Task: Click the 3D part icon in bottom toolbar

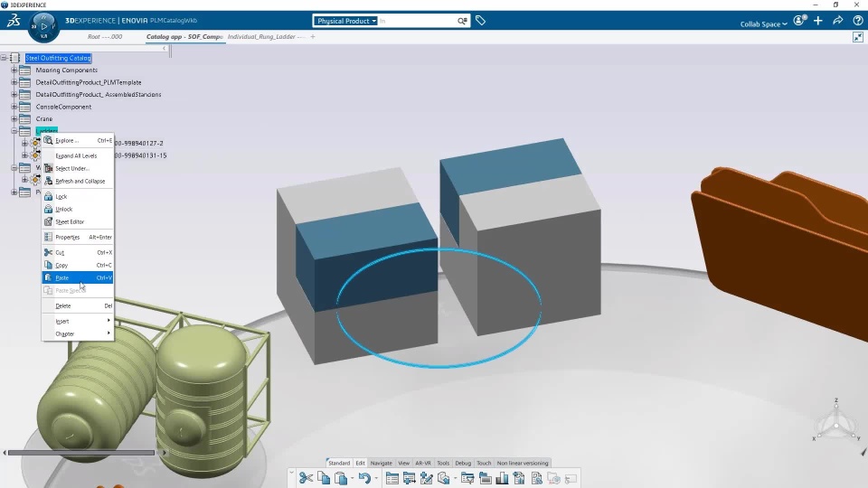Action: pos(443,478)
